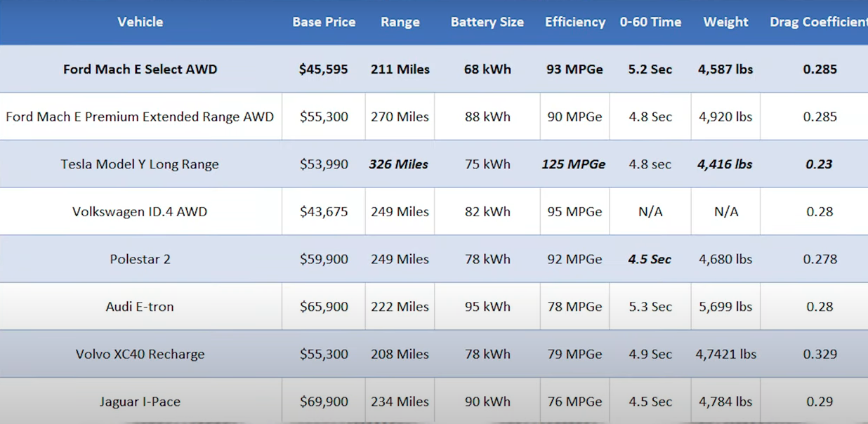Click the 326 Miles range value

point(399,164)
